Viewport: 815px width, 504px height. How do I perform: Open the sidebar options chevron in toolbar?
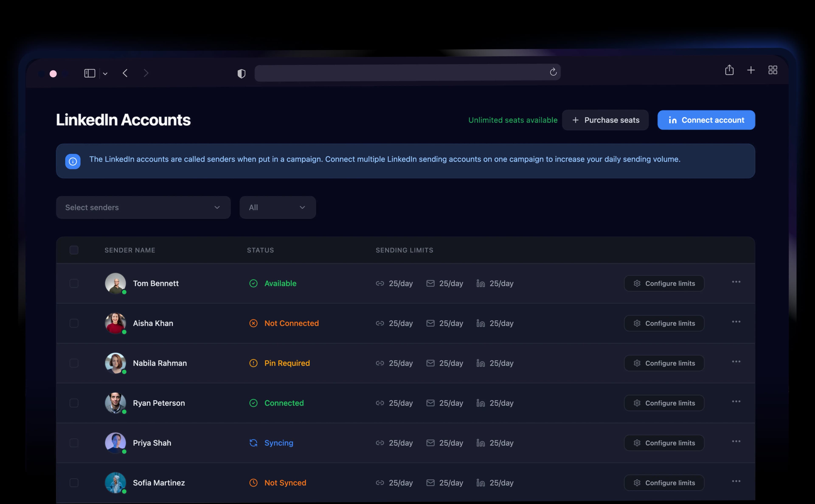(x=105, y=74)
